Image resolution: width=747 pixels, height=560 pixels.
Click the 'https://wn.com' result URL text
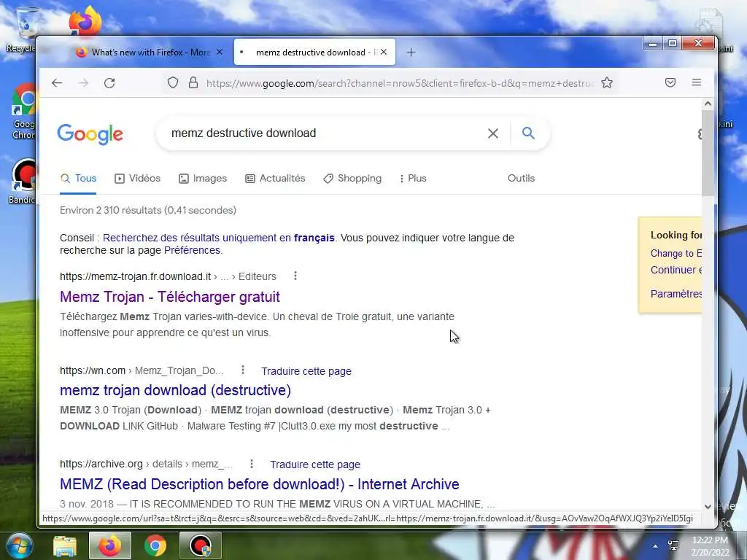pyautogui.click(x=93, y=370)
